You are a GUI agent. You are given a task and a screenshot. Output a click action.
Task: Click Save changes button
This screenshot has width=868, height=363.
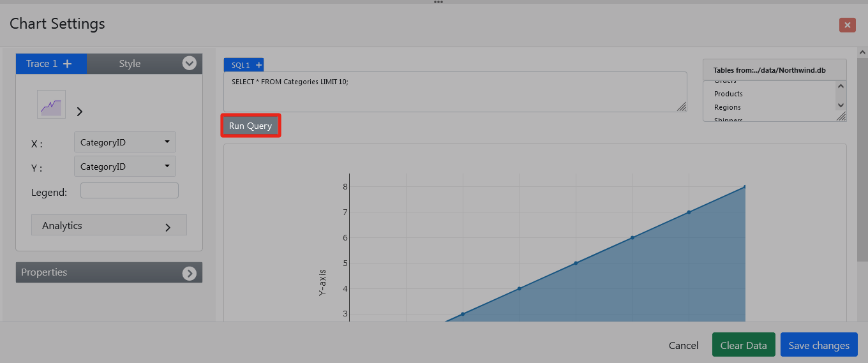click(819, 345)
